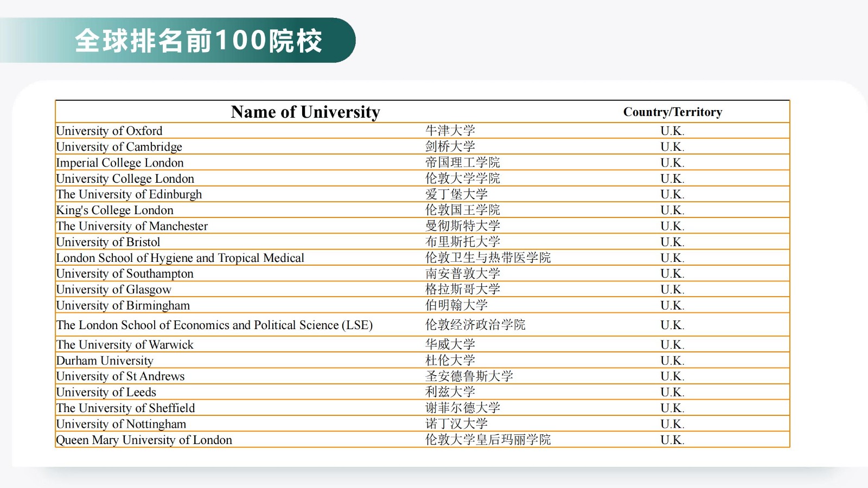Image resolution: width=868 pixels, height=488 pixels.
Task: Click Chinese name 牛津大学
Action: [x=450, y=131]
